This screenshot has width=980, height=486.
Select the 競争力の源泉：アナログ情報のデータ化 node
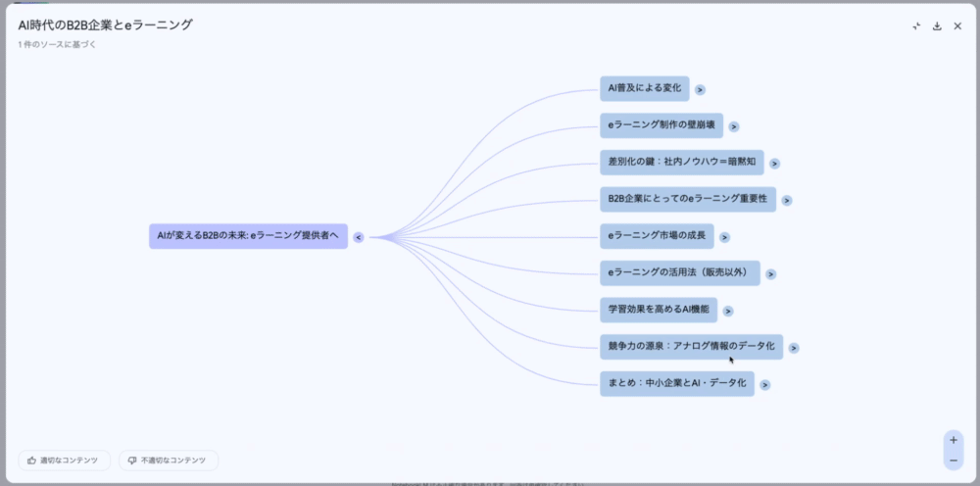click(691, 347)
